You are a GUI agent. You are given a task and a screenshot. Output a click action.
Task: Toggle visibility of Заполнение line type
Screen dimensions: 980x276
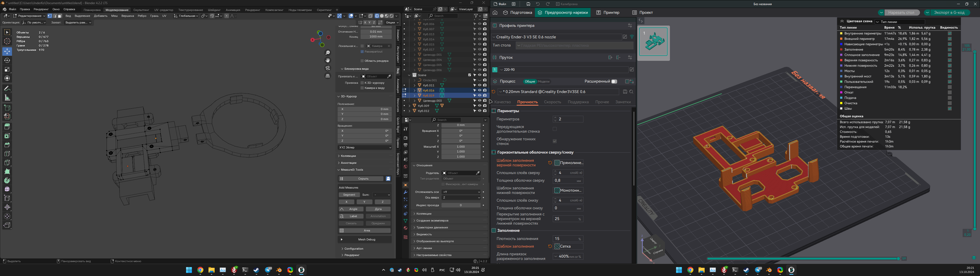pyautogui.click(x=950, y=50)
